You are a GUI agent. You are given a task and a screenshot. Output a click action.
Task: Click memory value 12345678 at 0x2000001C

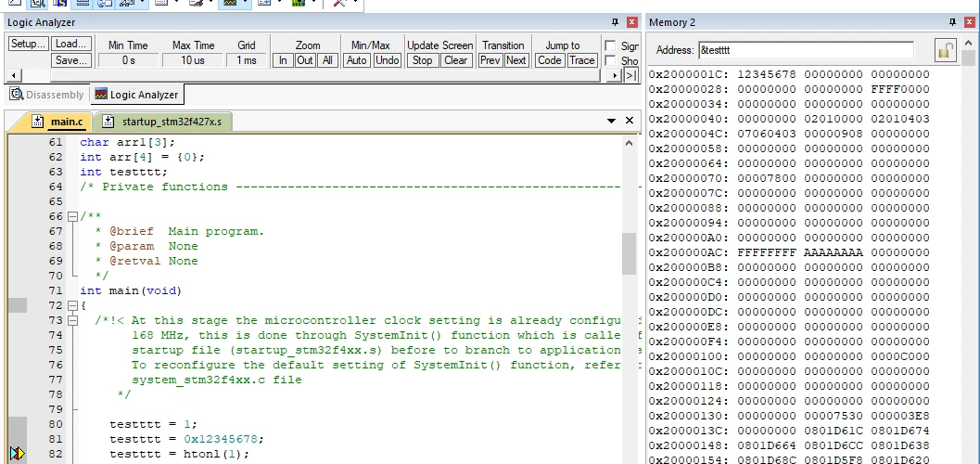tap(767, 74)
